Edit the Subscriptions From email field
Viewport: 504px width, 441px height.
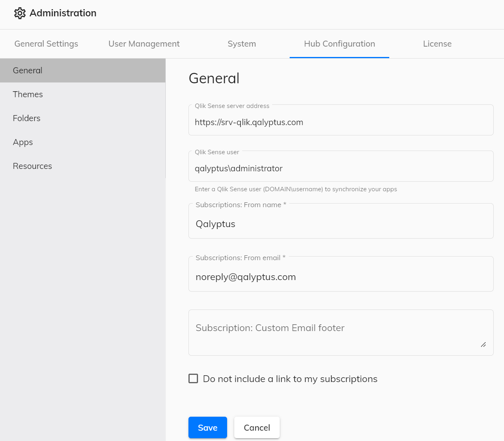341,277
